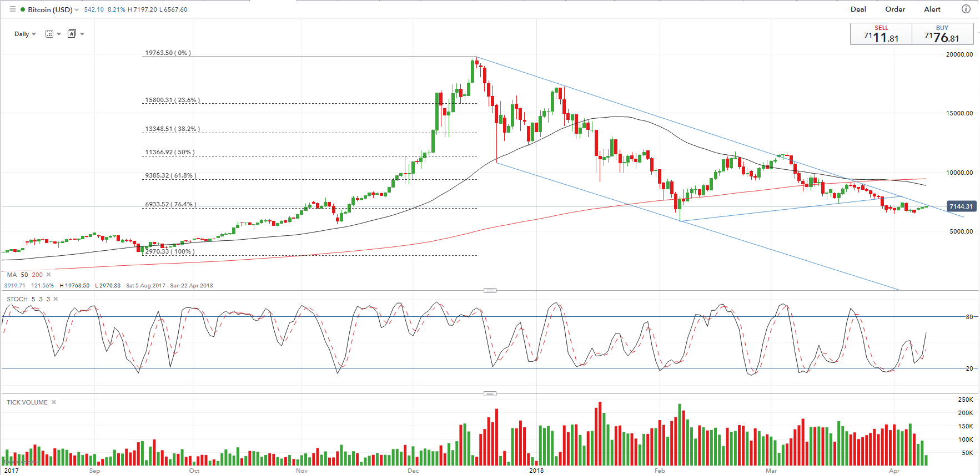Click the Apr label on time axis
The height and width of the screenshot is (475, 980).
[x=894, y=471]
